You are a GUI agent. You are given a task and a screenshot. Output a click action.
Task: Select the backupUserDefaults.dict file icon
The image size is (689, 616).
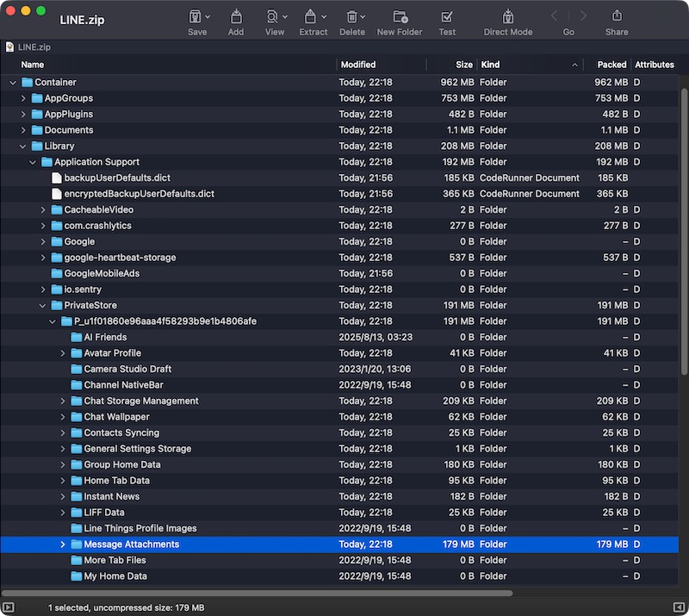click(57, 177)
